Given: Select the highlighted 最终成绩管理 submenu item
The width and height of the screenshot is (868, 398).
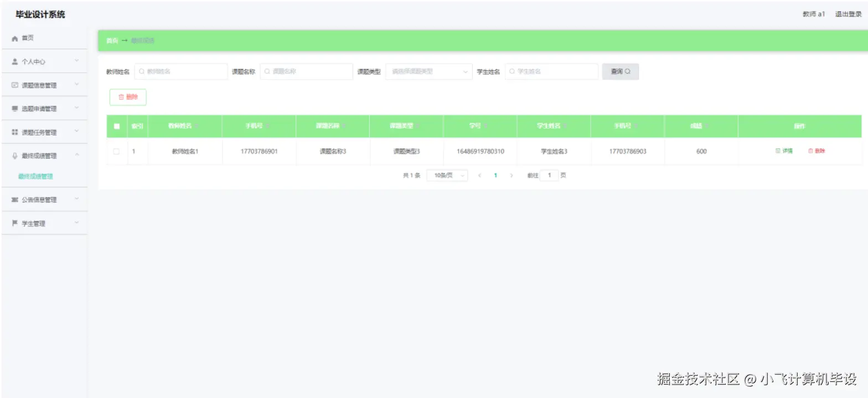Looking at the screenshot, I should point(35,177).
